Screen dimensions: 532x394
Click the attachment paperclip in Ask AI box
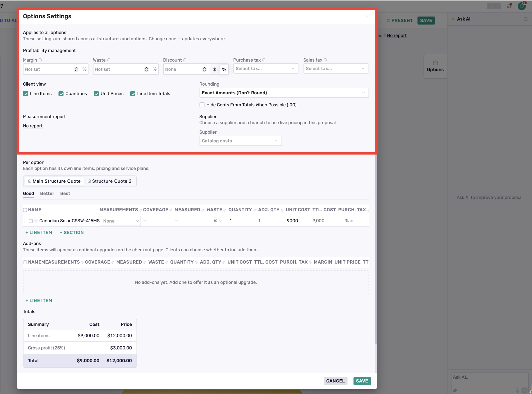455,390
